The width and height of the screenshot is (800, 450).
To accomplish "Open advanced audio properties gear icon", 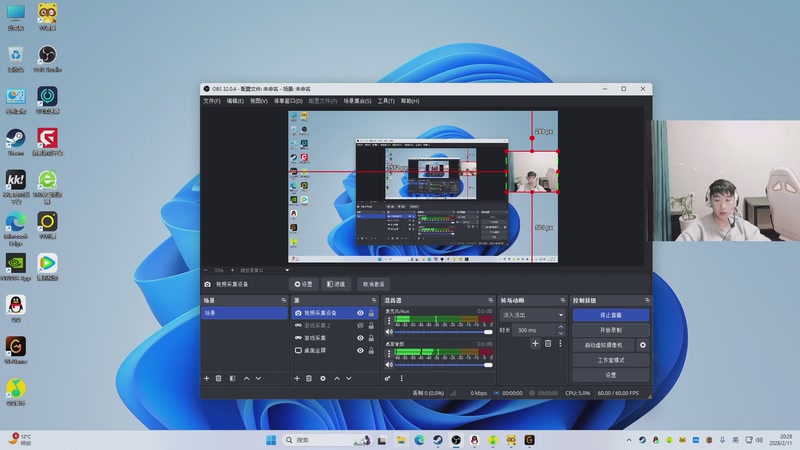I will coord(388,378).
